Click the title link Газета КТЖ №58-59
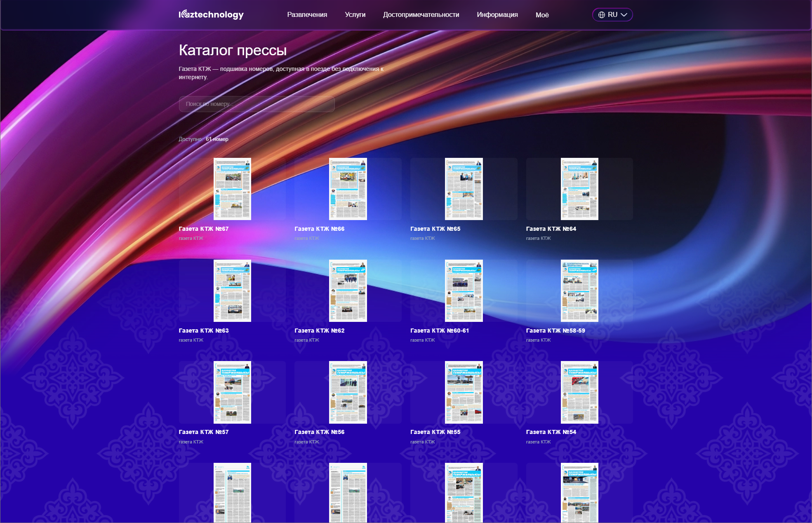This screenshot has height=523, width=812. (555, 331)
